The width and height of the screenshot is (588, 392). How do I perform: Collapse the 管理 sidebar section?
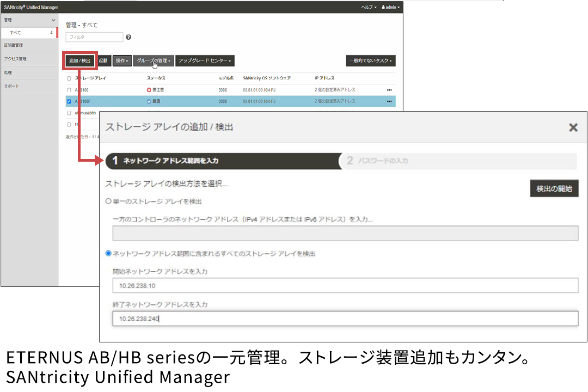point(53,20)
